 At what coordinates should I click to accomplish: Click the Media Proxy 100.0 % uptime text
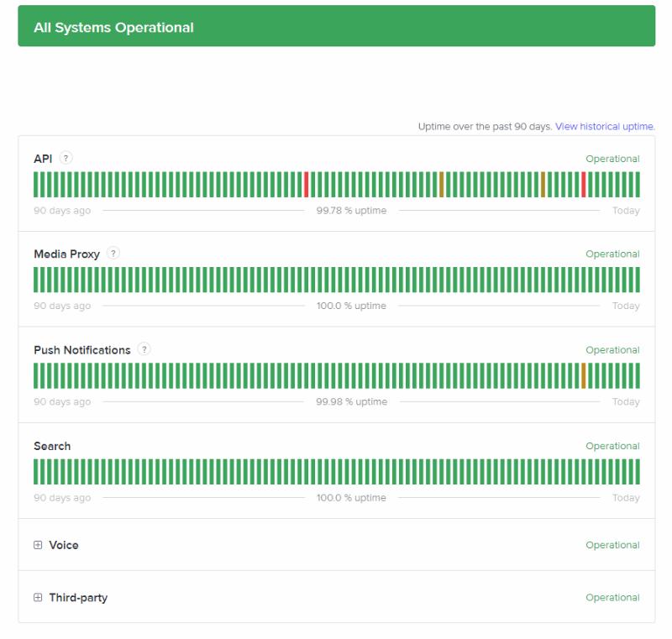pyautogui.click(x=351, y=306)
